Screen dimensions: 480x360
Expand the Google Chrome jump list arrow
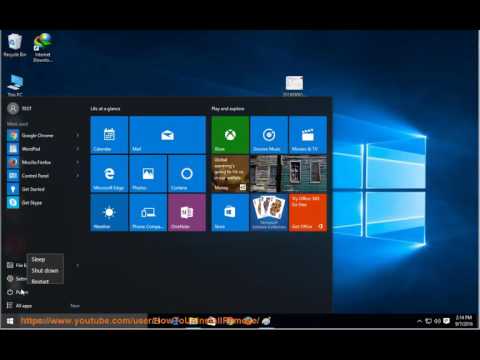(x=77, y=135)
